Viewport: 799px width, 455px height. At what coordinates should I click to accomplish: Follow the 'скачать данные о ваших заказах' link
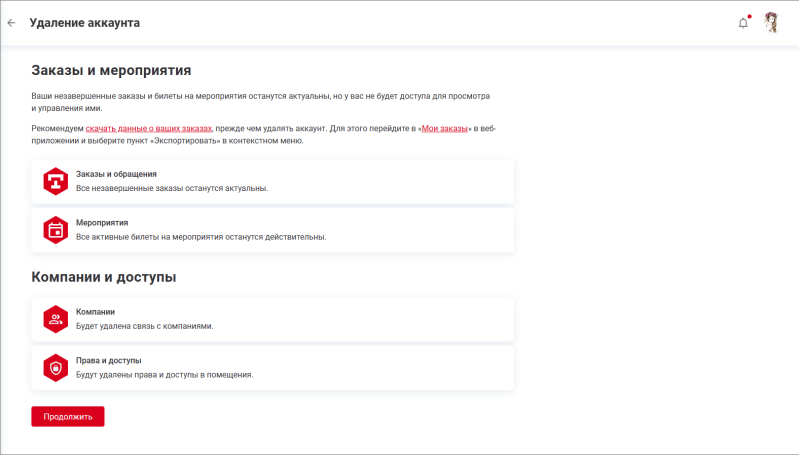[x=149, y=130]
